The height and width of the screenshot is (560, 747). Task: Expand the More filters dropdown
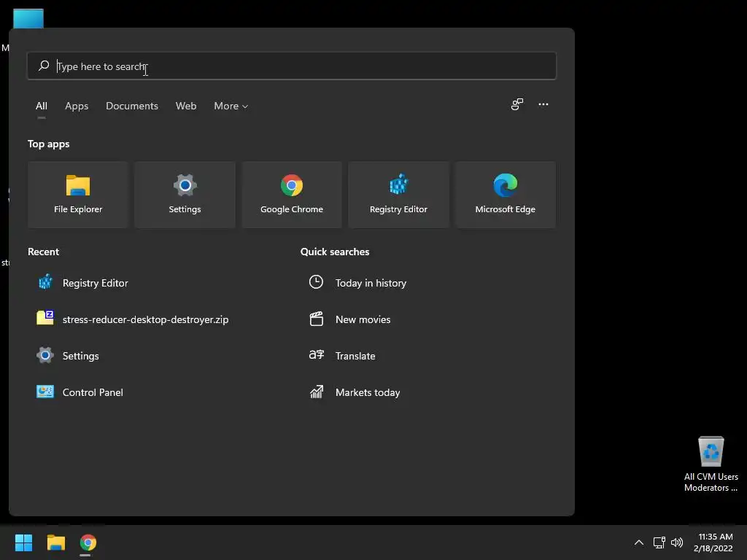231,106
